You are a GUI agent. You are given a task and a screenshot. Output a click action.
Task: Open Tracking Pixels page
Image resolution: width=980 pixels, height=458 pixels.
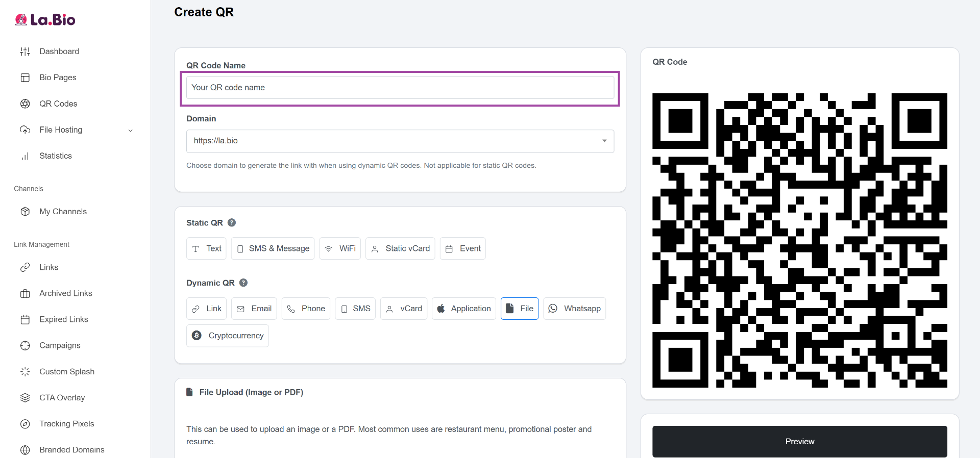tap(66, 424)
